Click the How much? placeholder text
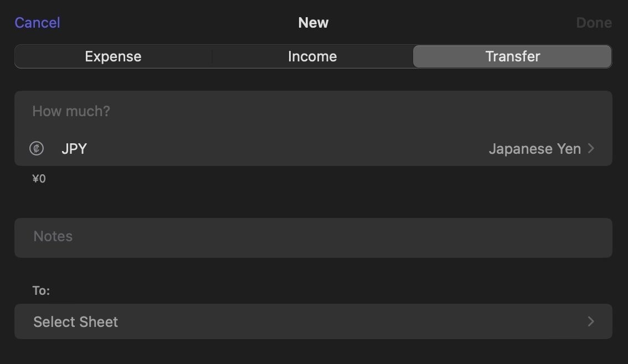Viewport: 628px width, 364px height. 71,111
